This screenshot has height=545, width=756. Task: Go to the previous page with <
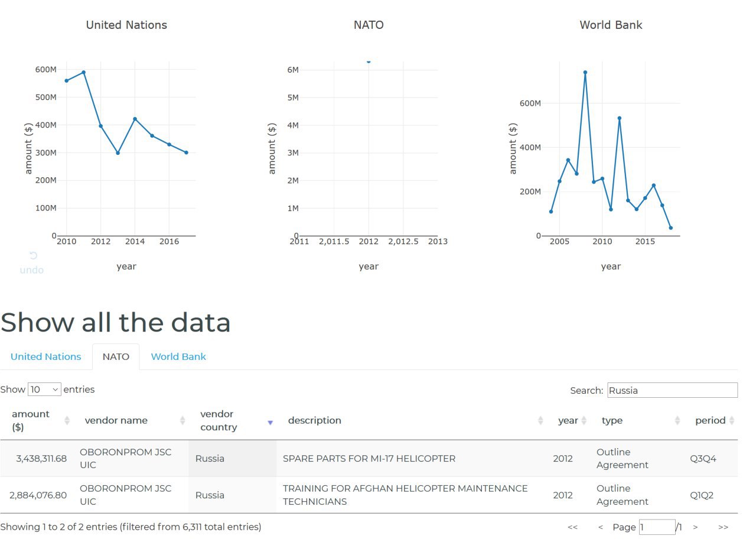(x=600, y=527)
